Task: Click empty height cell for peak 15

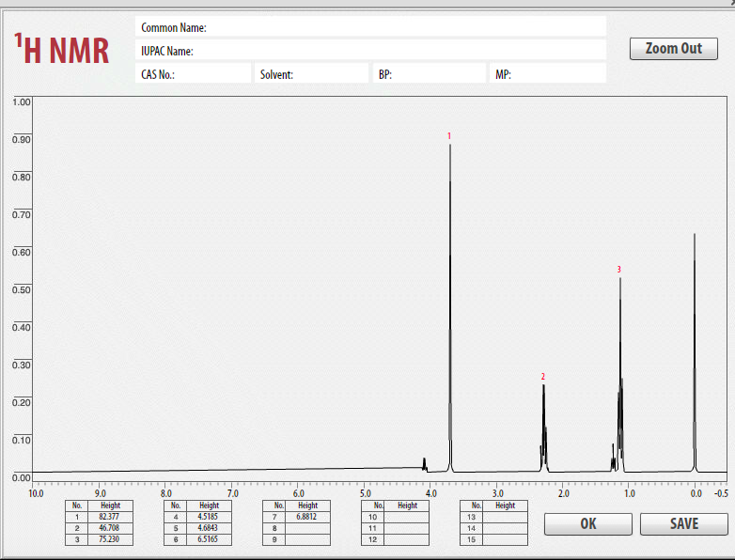Action: coord(506,539)
